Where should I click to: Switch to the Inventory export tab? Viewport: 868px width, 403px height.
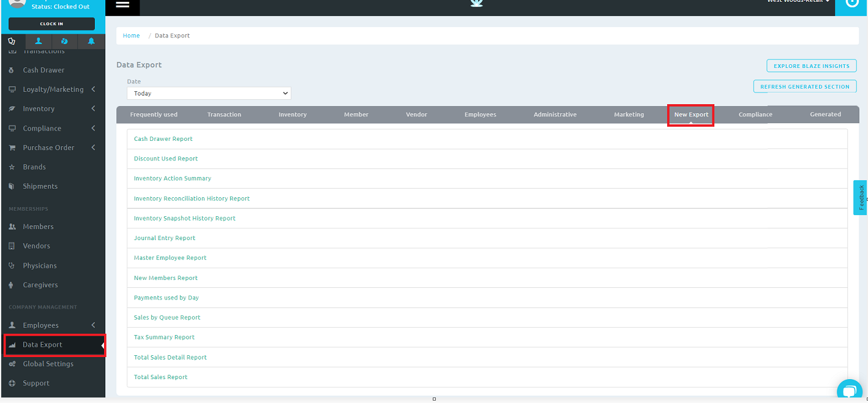point(293,115)
